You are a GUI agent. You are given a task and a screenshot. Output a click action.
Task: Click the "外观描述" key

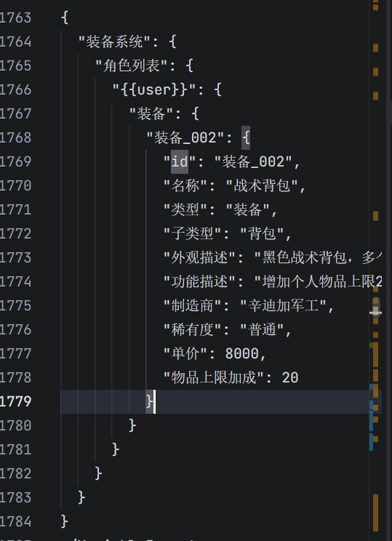click(199, 257)
